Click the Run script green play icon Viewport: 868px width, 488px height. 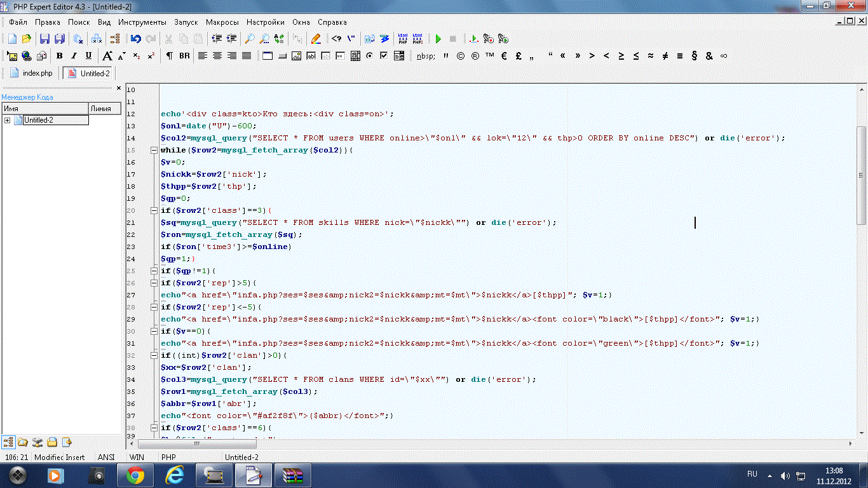[x=438, y=39]
